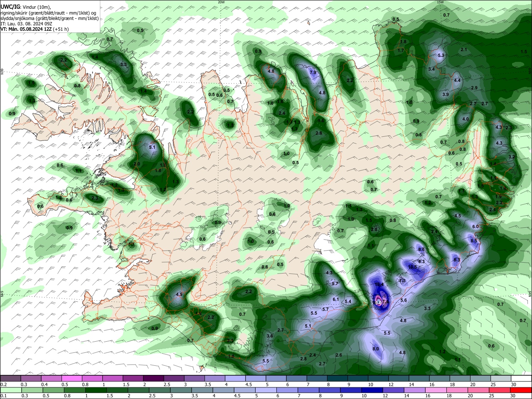Click the 10.5 precipitation value
The image size is (532, 399).
click(x=412, y=267)
